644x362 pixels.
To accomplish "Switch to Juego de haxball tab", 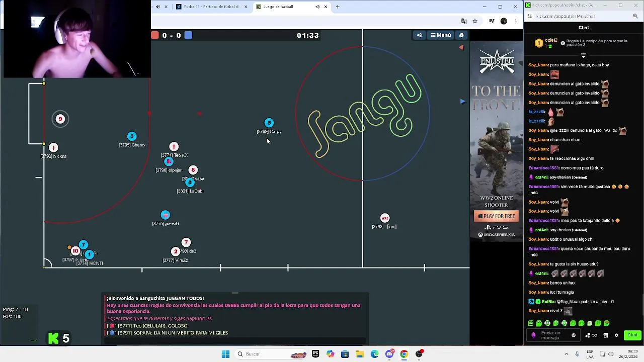I will pos(292,7).
